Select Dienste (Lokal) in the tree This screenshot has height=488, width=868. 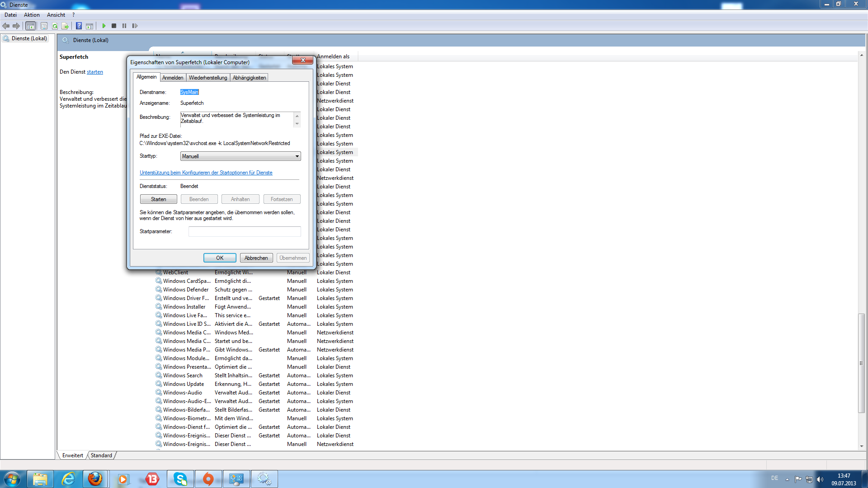tap(29, 38)
